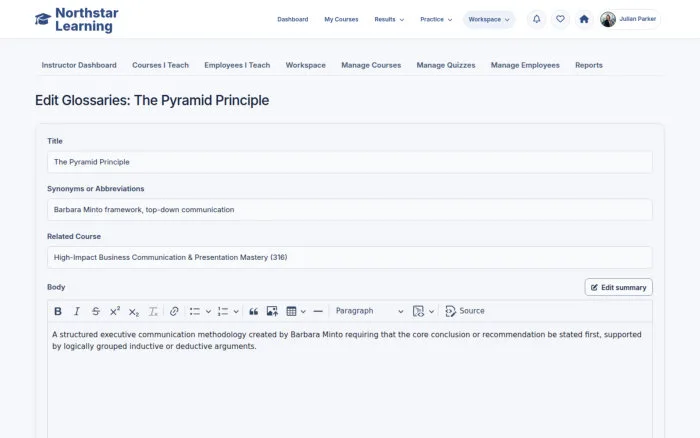The height and width of the screenshot is (438, 700).
Task: Open the Manage Employees tab
Action: pos(525,65)
